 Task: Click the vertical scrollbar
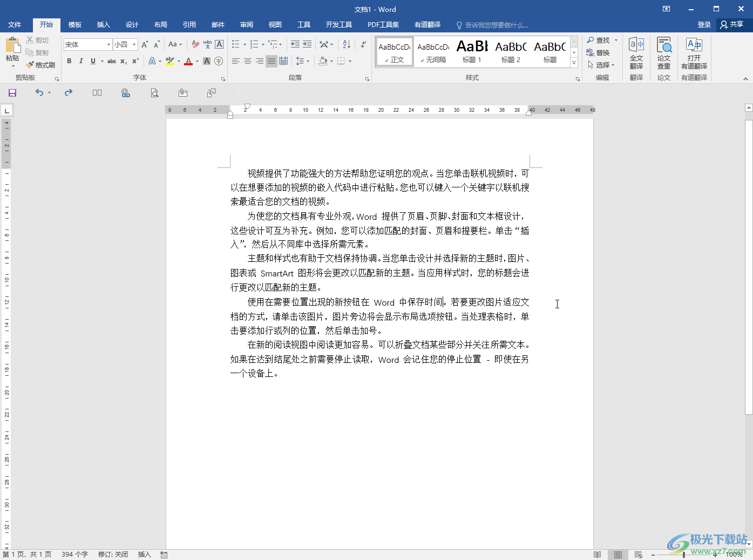pos(749,267)
